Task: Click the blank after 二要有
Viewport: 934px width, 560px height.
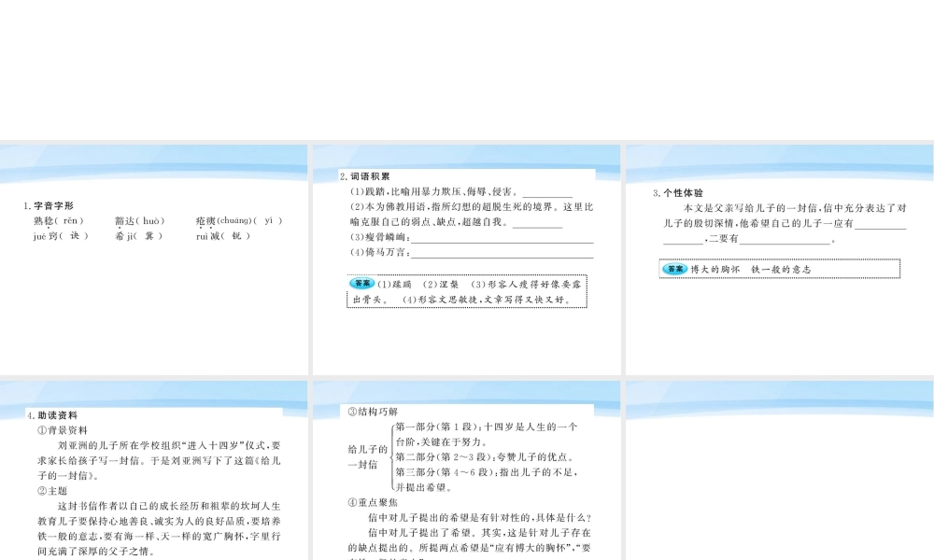Action: (x=785, y=239)
